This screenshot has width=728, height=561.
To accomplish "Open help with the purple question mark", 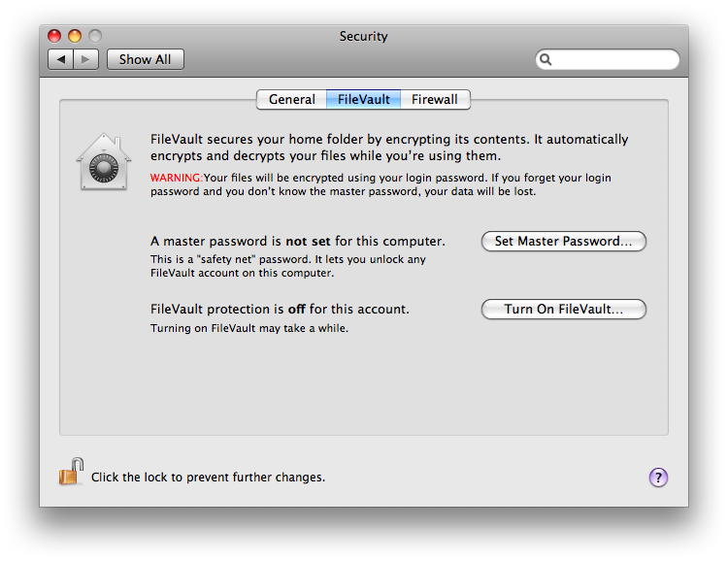I will tap(658, 478).
